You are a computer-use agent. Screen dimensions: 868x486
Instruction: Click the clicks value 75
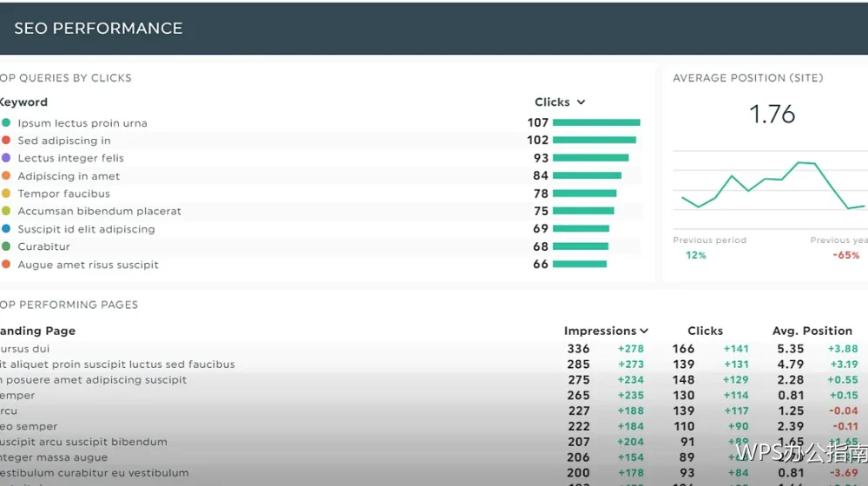click(x=541, y=211)
